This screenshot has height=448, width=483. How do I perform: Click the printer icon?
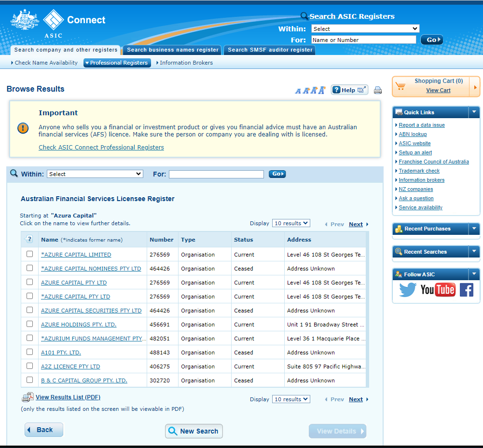point(378,90)
